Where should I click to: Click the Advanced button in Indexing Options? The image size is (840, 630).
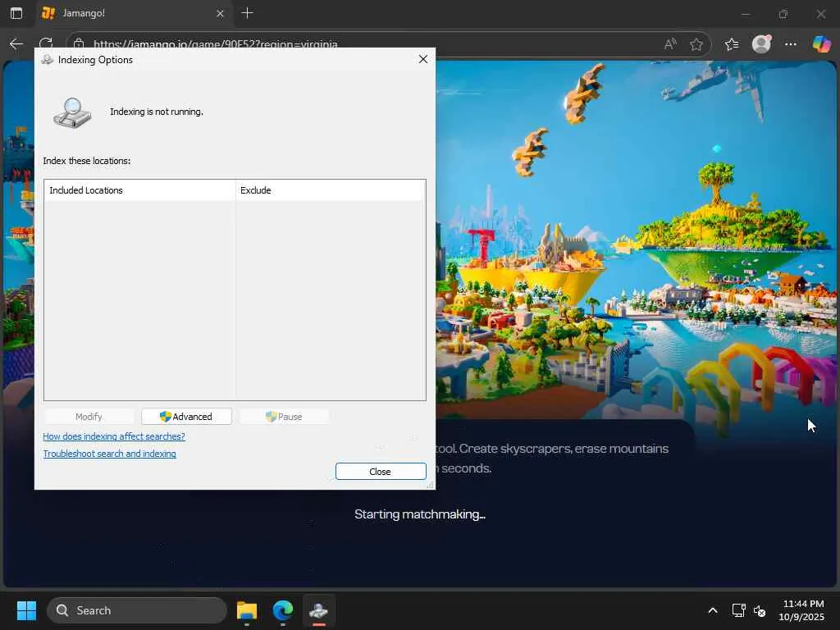186,416
